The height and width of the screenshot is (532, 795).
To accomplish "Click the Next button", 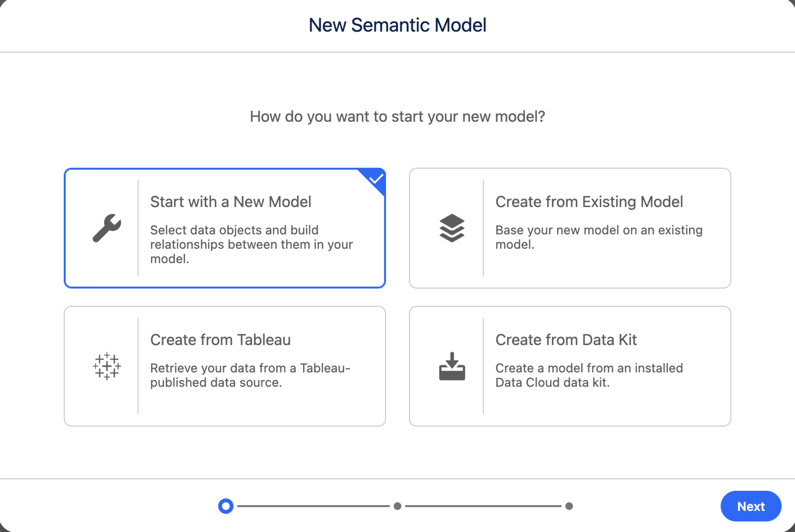I will tap(751, 506).
